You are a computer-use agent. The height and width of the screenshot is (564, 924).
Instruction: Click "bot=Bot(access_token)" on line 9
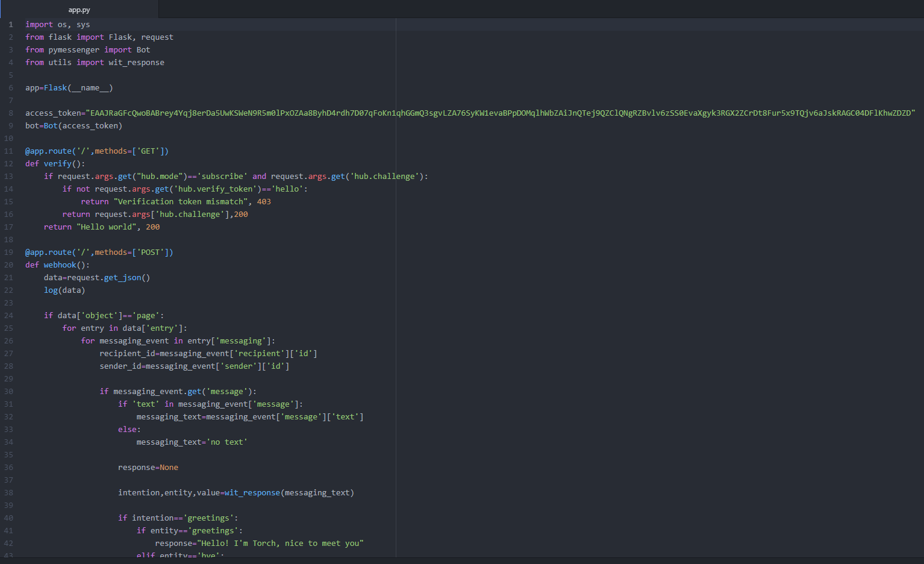74,126
